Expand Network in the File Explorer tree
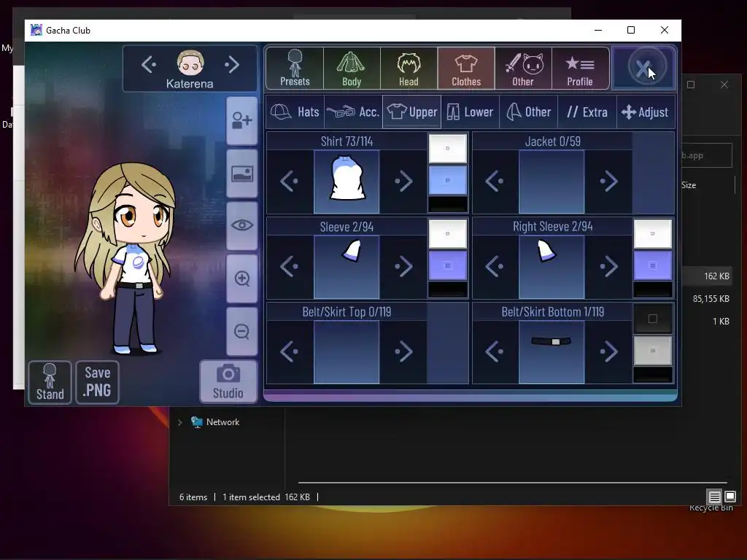747x560 pixels. (x=180, y=422)
